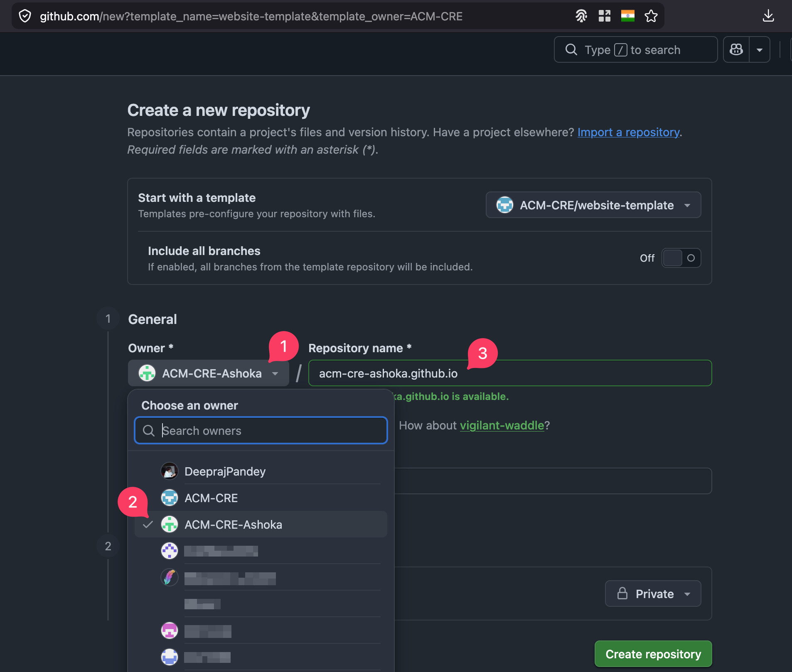Viewport: 792px width, 672px height.
Task: Open the browser downloads icon
Action: tap(768, 16)
